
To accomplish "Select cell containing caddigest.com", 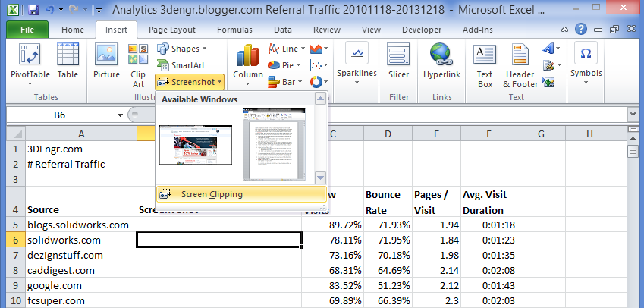I will (81, 270).
